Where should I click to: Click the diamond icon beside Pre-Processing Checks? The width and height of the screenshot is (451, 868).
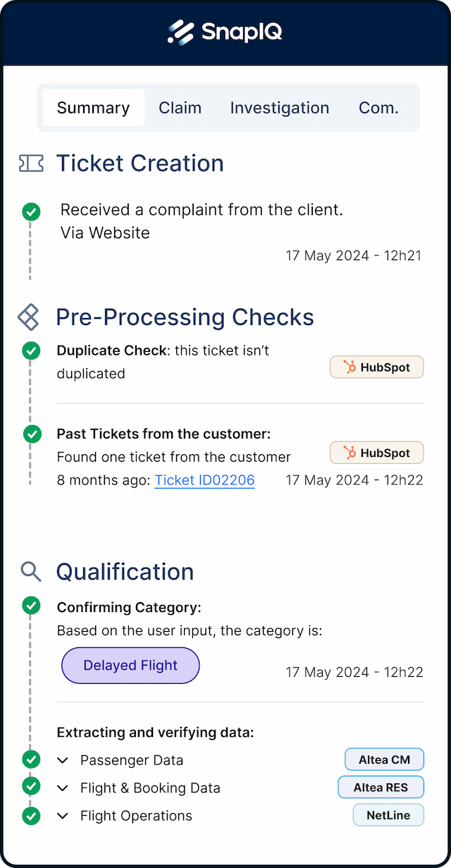(x=29, y=317)
